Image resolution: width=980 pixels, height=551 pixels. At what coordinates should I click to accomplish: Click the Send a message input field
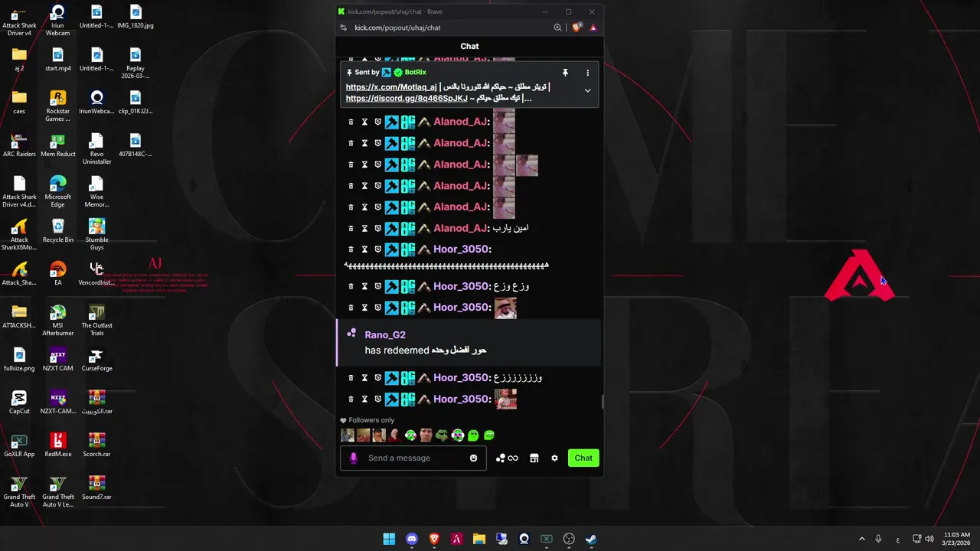413,458
